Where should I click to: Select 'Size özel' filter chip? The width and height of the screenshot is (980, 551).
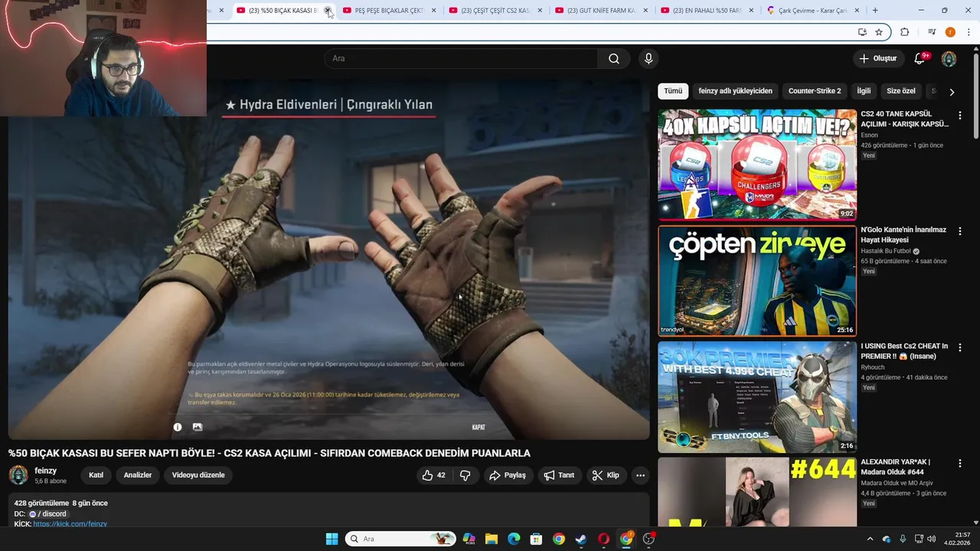click(901, 91)
